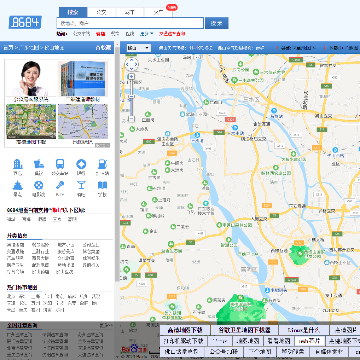This screenshot has width=360, height=360.
Task: Open the stacked blue books thumbnail
Action: point(83,79)
